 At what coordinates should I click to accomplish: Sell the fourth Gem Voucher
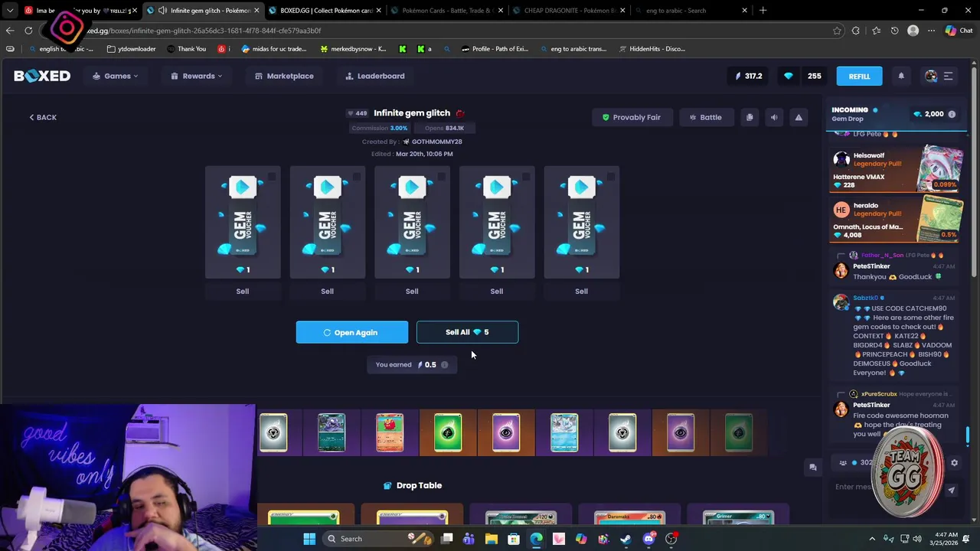[497, 291]
